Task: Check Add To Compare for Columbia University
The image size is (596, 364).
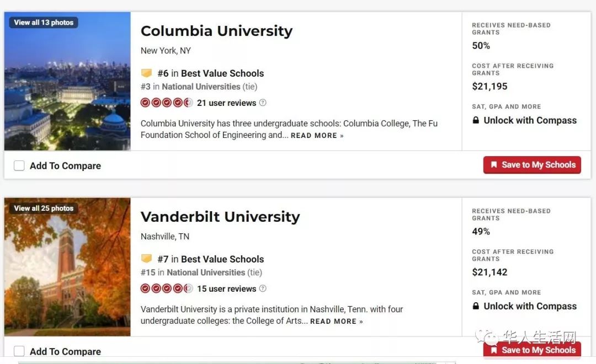Action: click(19, 165)
